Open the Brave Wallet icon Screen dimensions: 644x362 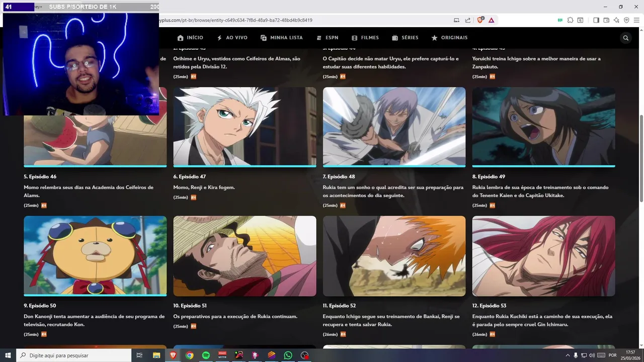pos(606,20)
